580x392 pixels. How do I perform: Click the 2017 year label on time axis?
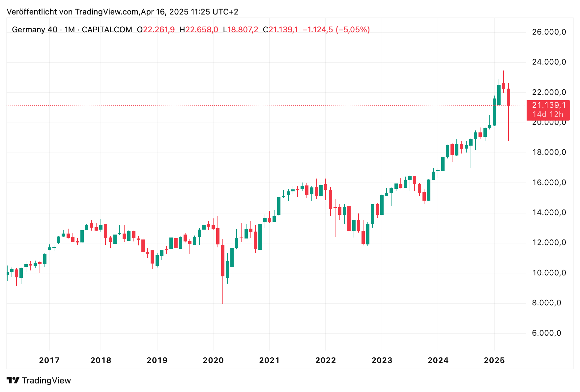[x=49, y=360]
